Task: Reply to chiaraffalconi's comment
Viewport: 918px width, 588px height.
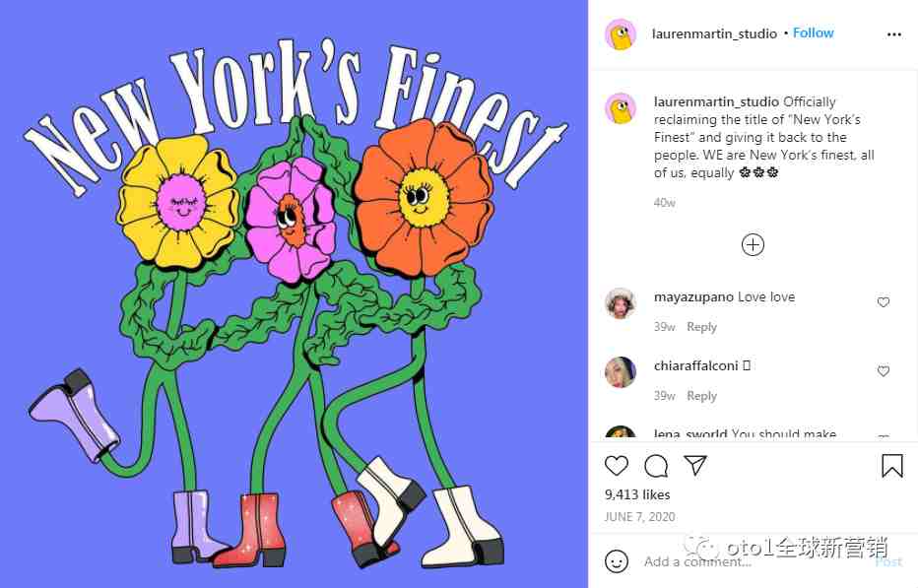Action: click(701, 396)
